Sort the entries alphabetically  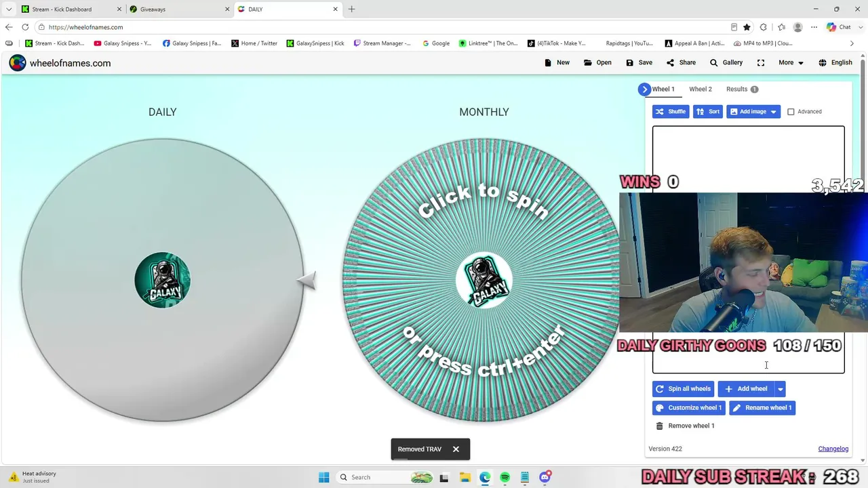[x=708, y=112]
